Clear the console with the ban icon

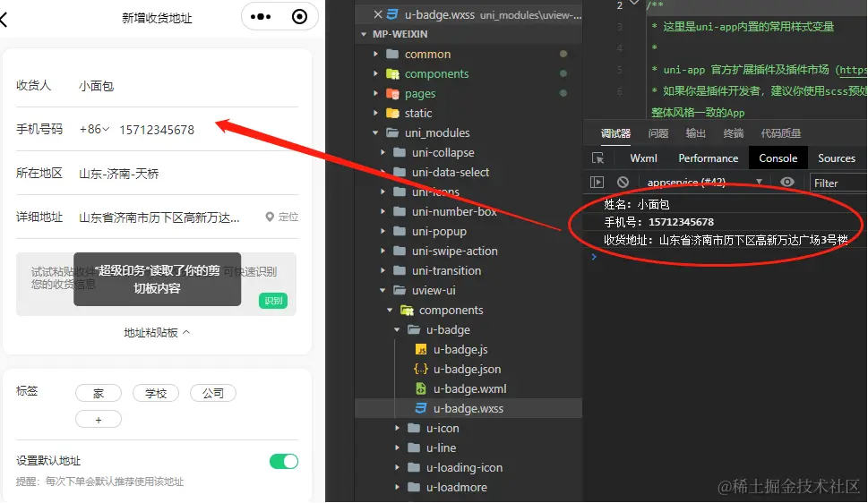(623, 182)
